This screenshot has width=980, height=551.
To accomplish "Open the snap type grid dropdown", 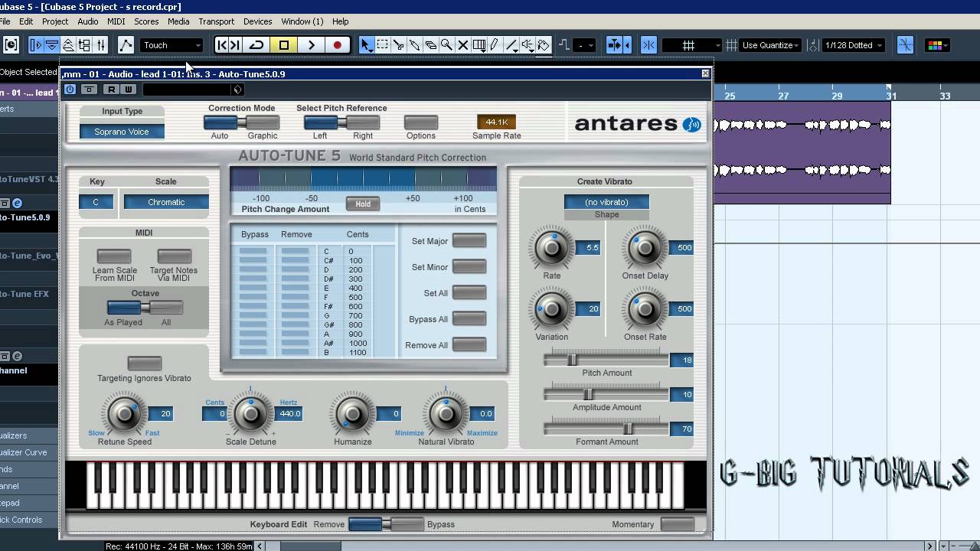I will (692, 45).
